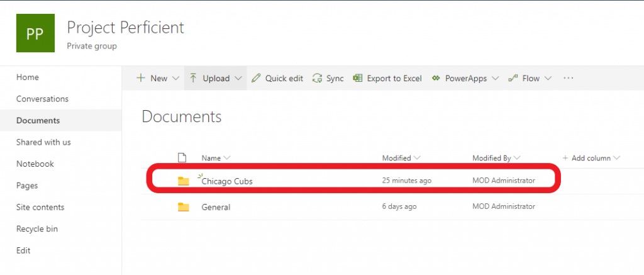
Task: Click the green PP site logo
Action: tap(35, 33)
